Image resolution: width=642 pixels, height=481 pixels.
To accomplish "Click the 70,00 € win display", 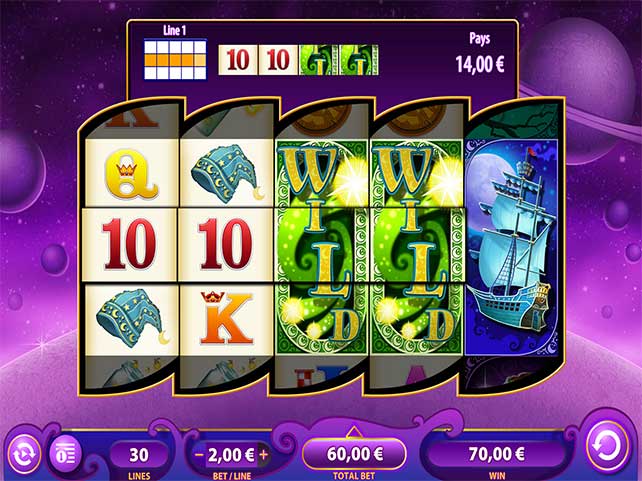I will point(497,454).
